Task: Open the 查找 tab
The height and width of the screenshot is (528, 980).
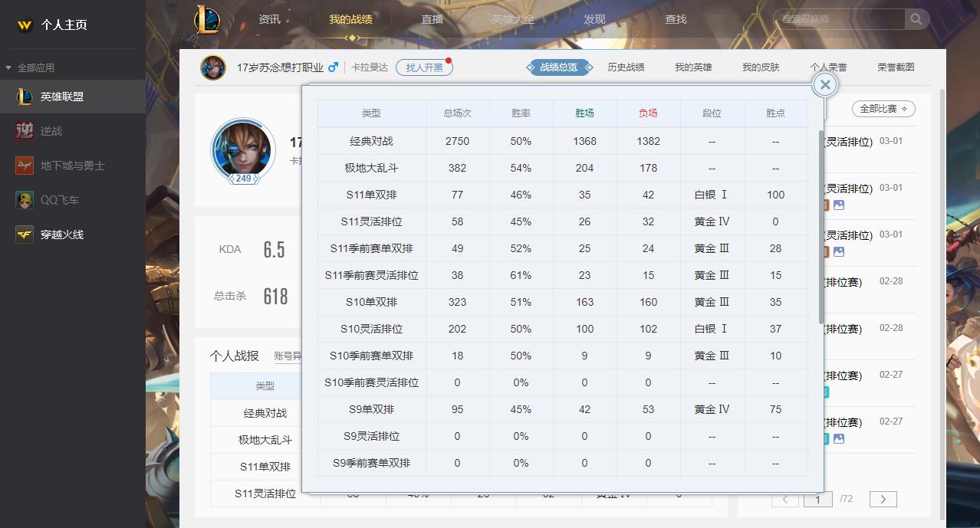Action: (676, 19)
